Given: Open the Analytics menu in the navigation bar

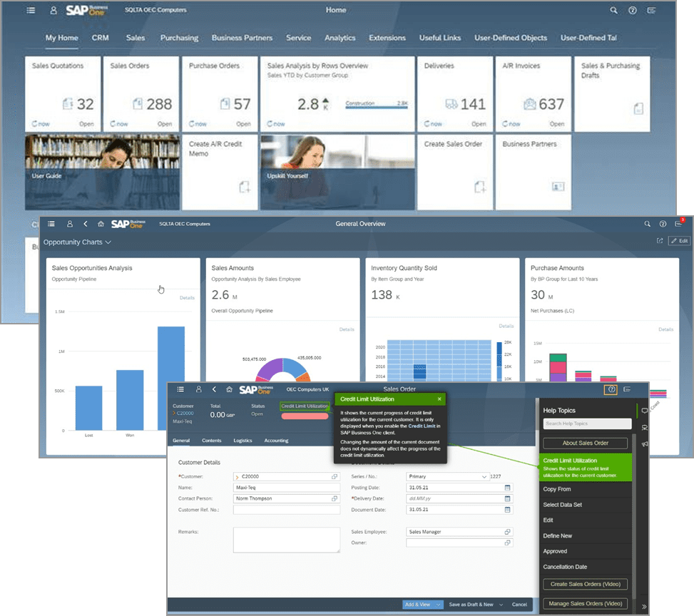Looking at the screenshot, I should click(340, 38).
